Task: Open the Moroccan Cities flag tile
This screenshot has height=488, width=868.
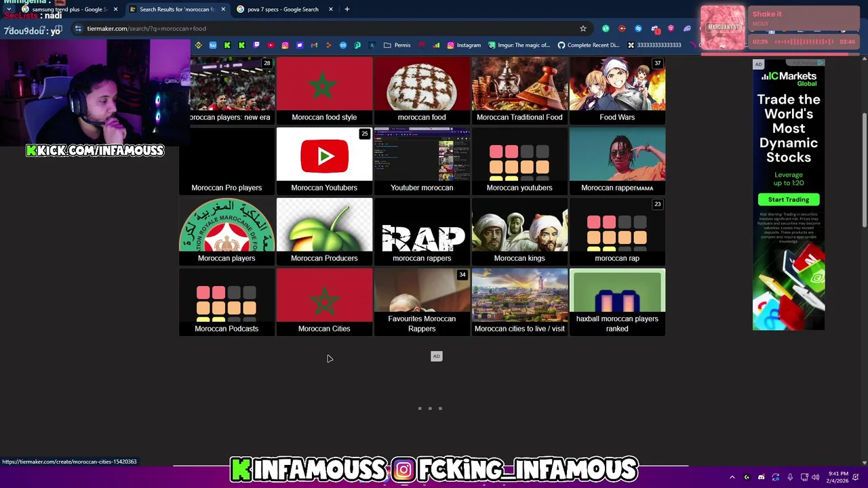Action: pos(324,302)
